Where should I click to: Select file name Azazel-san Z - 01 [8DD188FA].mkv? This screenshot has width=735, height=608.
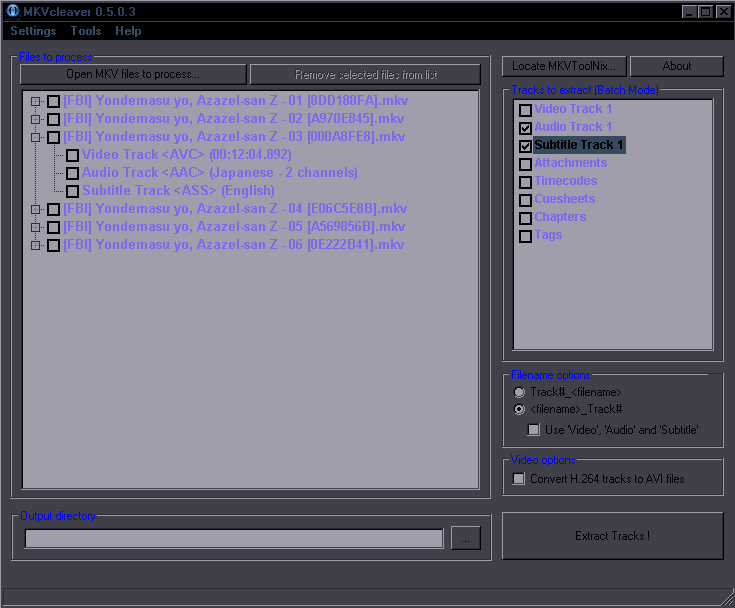coord(236,101)
